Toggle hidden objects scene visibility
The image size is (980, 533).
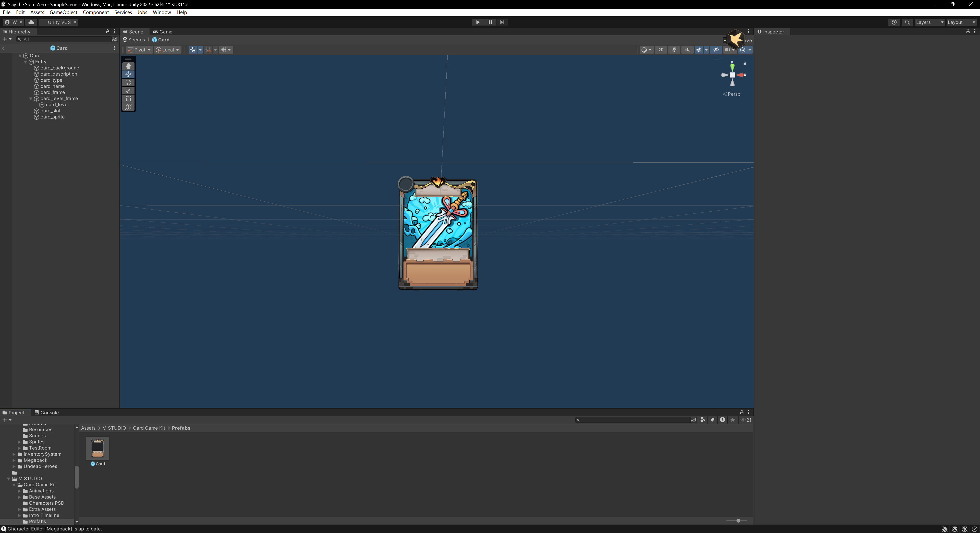(716, 50)
